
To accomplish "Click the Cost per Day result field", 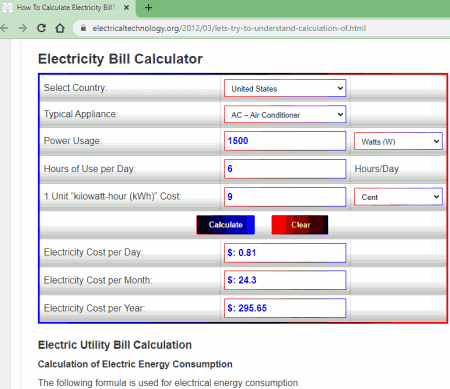I will (285, 253).
